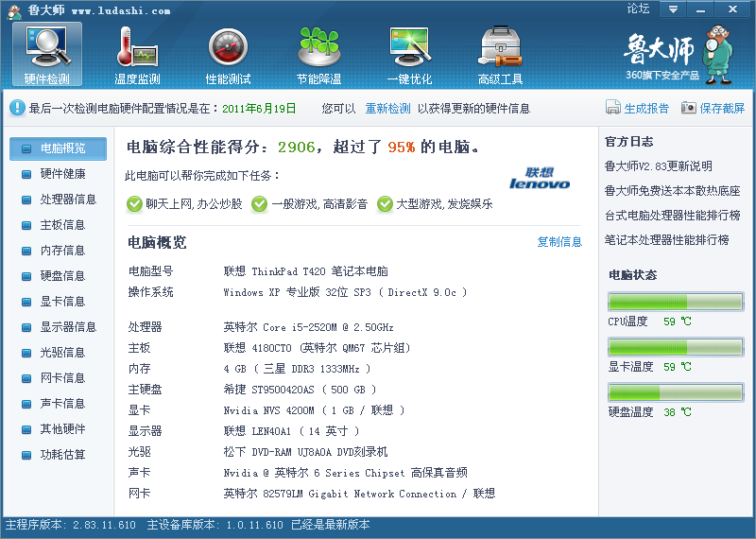756x539 pixels.
Task: Click the 360旗下安全产品 tagline
Action: 662,76
